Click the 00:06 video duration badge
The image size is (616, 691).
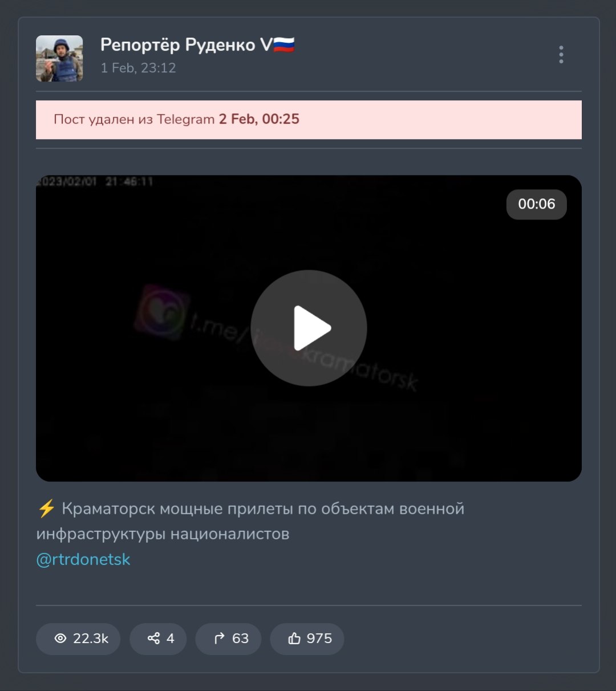point(536,204)
